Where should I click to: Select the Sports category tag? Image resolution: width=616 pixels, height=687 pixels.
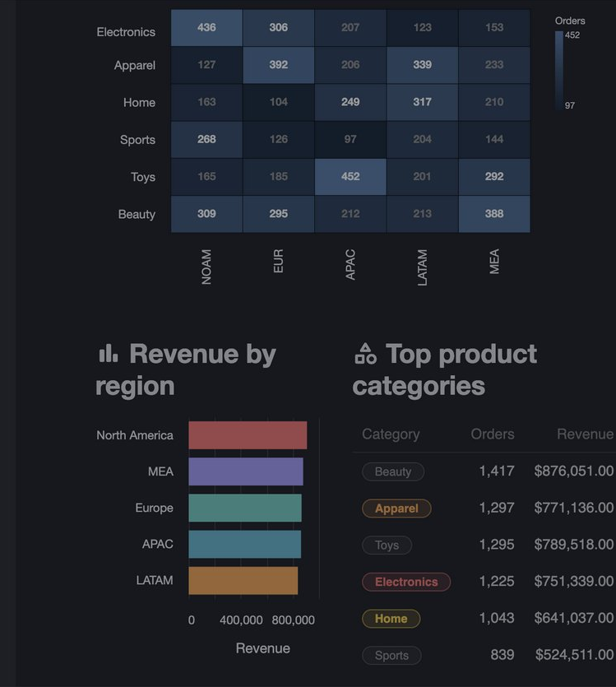[391, 656]
